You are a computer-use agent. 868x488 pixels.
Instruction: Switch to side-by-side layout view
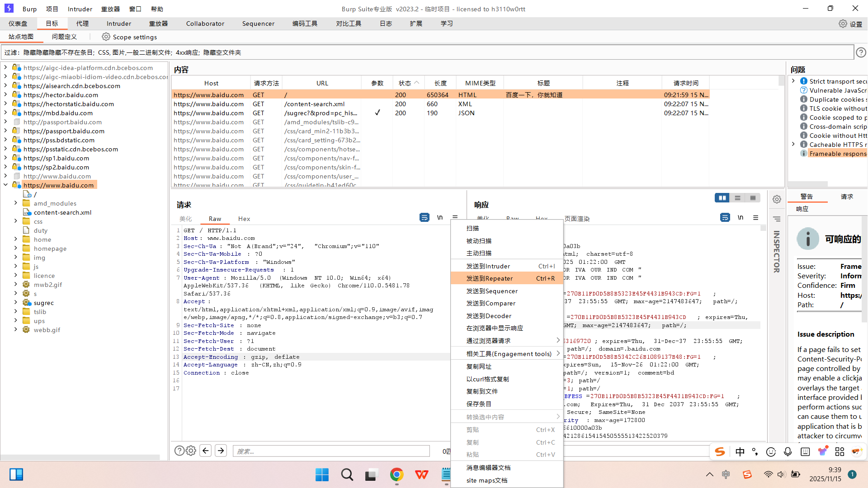pos(722,198)
